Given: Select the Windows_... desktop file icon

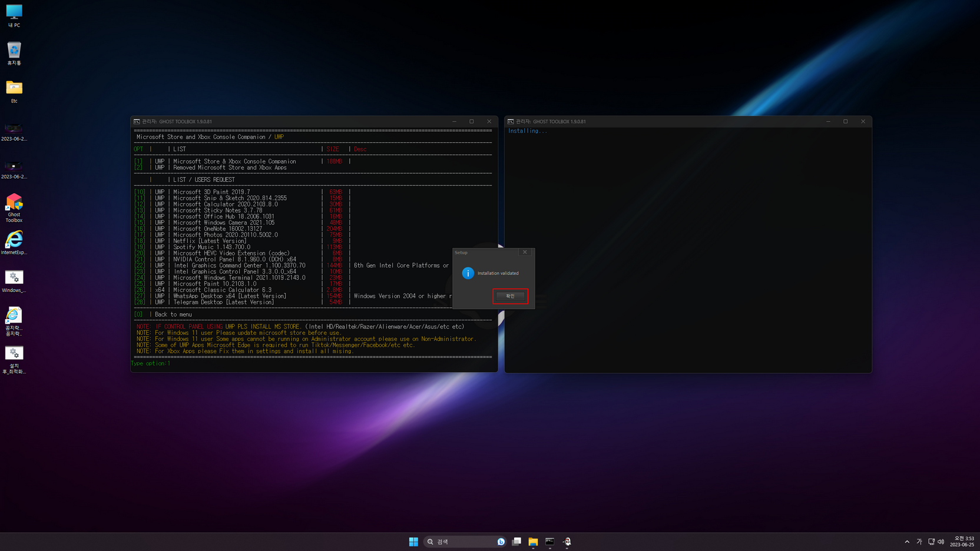Looking at the screenshot, I should (x=14, y=281).
